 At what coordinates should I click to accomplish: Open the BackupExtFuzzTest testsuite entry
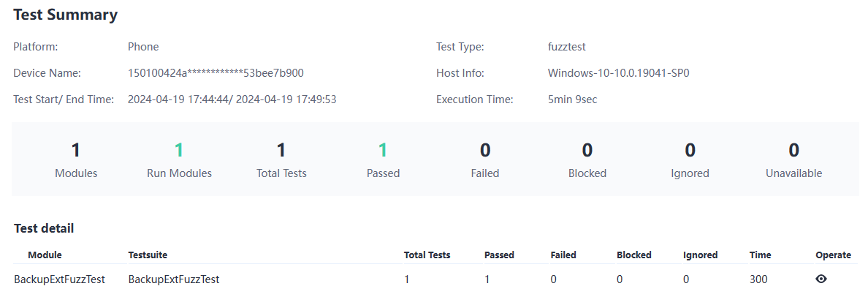pos(174,280)
